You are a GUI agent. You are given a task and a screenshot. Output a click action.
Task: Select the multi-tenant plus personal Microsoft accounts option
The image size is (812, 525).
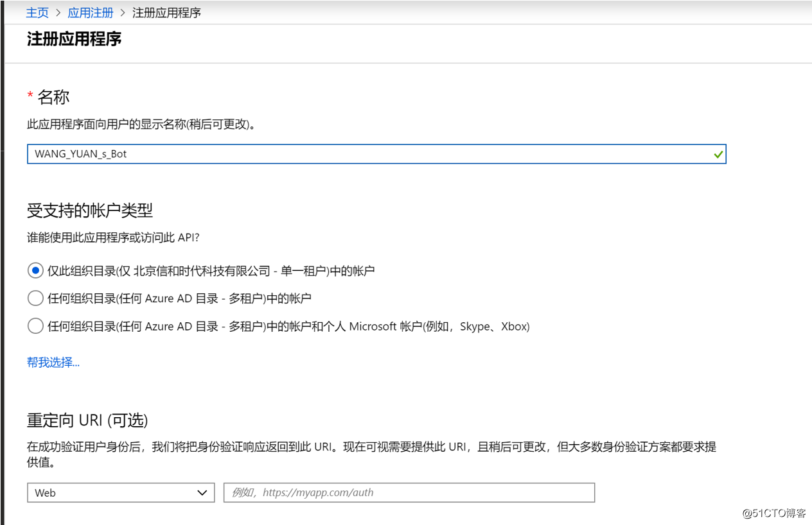click(35, 326)
